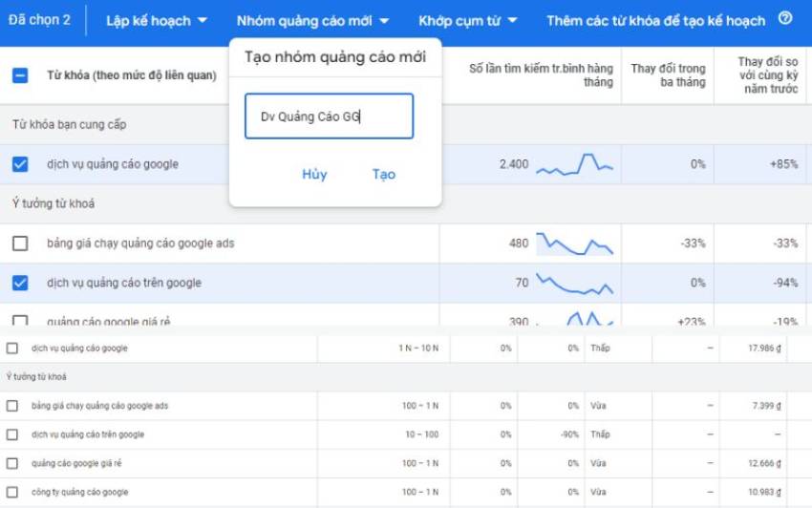Check công ty quảng cáo google row
Image resolution: width=812 pixels, height=508 pixels.
click(x=11, y=492)
